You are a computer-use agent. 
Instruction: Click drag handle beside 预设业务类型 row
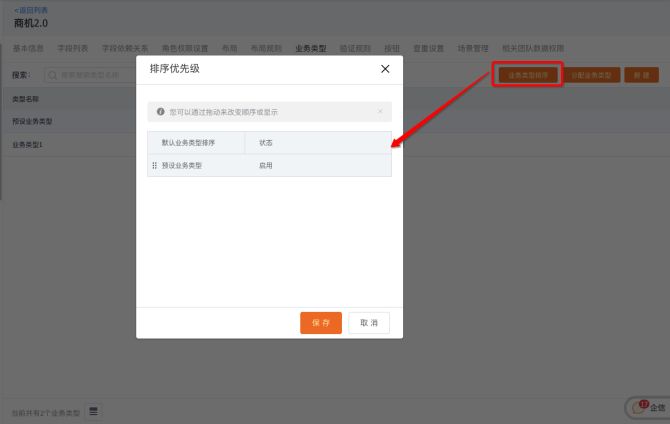point(154,165)
